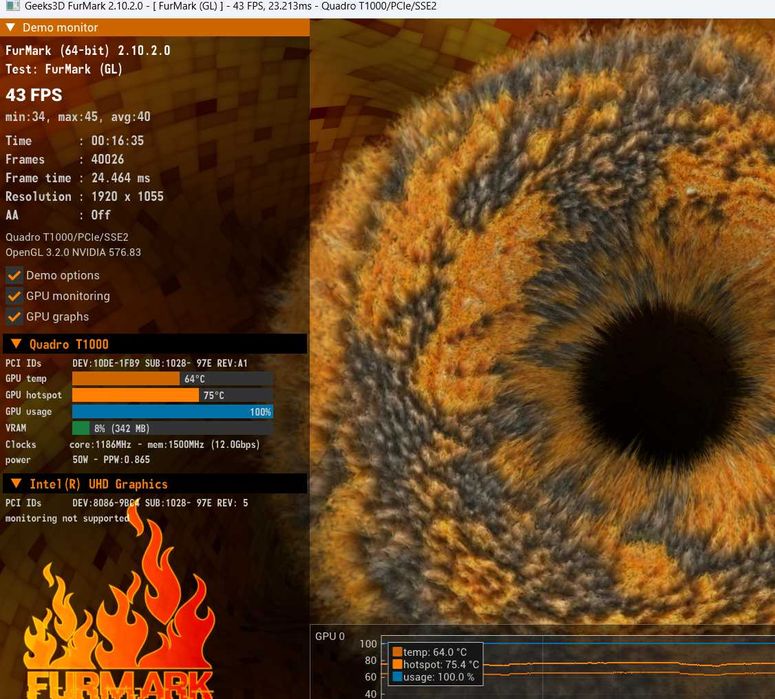Viewport: 775px width, 699px height.
Task: Click the GPU usage 100% bar
Action: click(172, 412)
